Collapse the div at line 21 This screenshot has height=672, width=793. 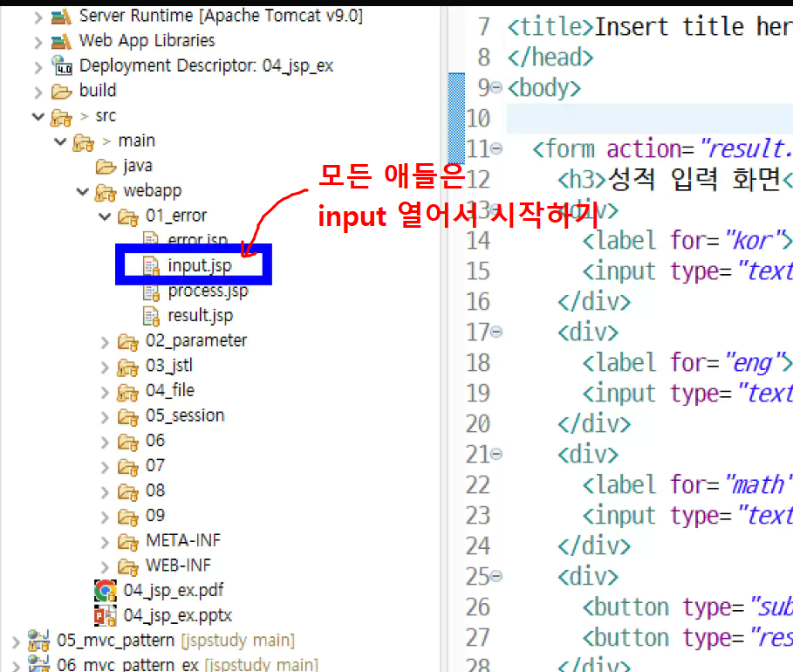click(x=496, y=454)
